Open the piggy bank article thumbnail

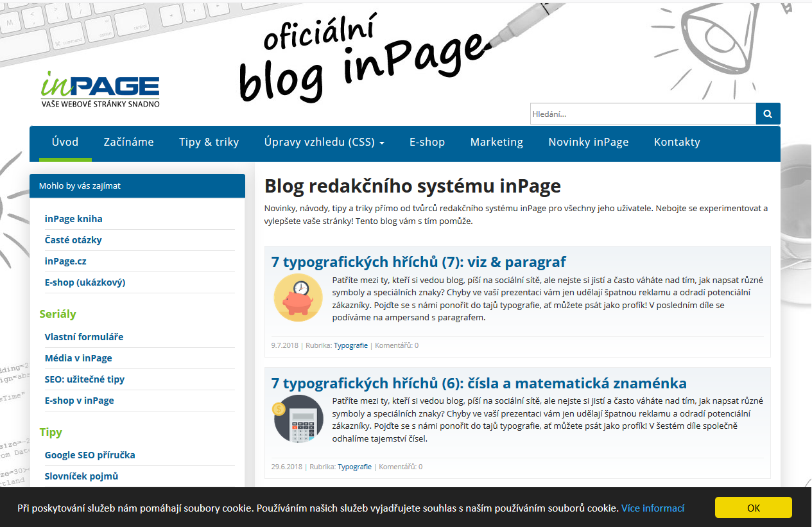pyautogui.click(x=298, y=298)
